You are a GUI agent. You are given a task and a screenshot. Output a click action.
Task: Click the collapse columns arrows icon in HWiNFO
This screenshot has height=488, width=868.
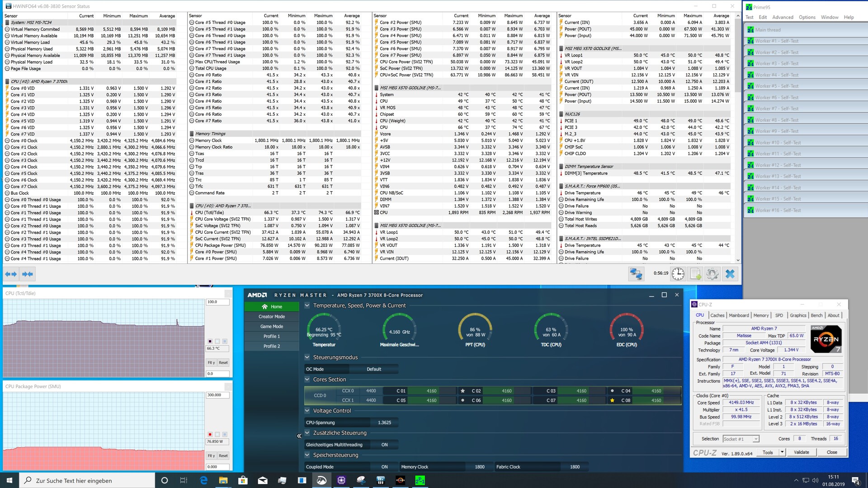tap(28, 274)
